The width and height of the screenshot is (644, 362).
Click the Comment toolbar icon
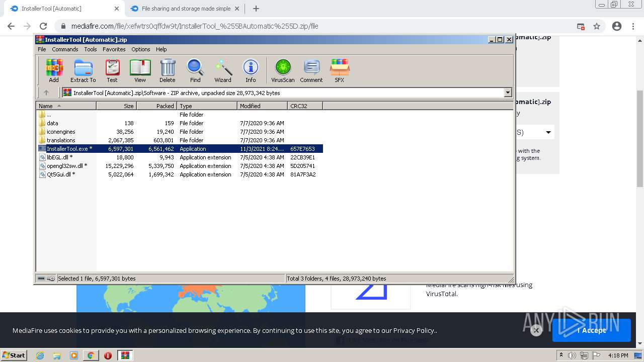pyautogui.click(x=311, y=70)
